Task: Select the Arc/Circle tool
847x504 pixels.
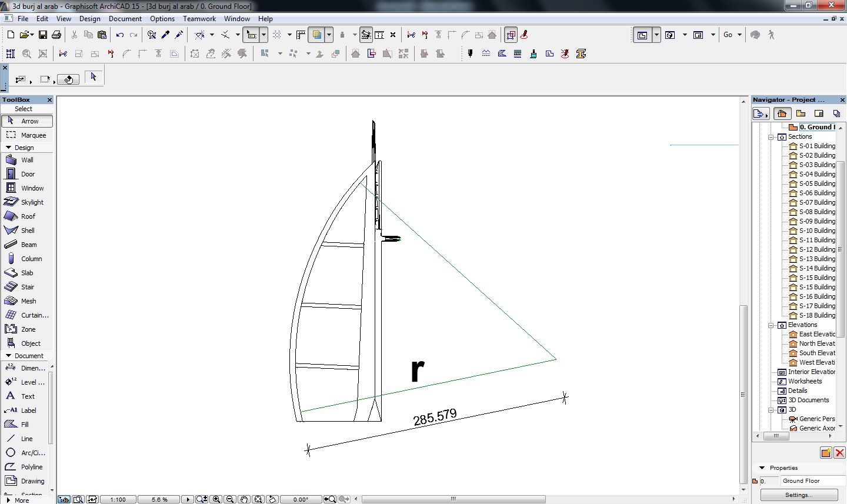Action: point(25,453)
